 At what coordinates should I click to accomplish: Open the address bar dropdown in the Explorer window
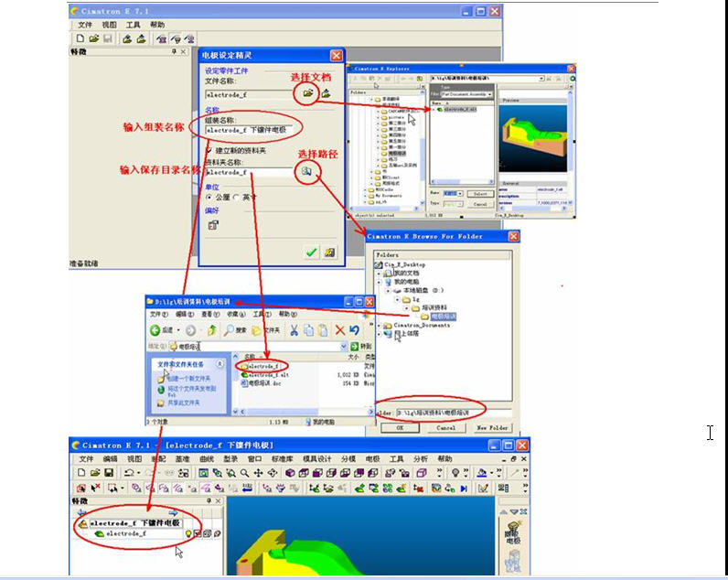[344, 346]
